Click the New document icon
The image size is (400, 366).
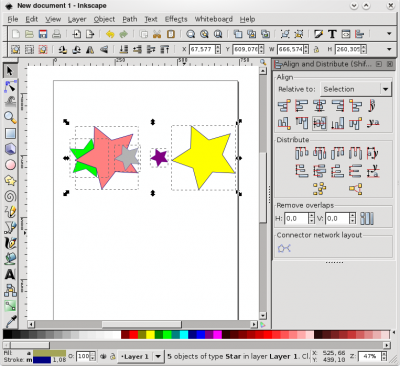(x=16, y=34)
